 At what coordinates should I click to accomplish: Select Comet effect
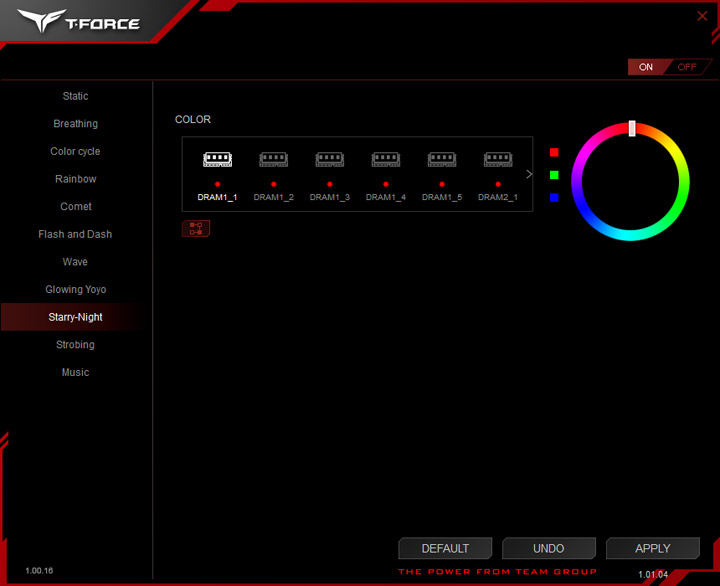click(75, 206)
